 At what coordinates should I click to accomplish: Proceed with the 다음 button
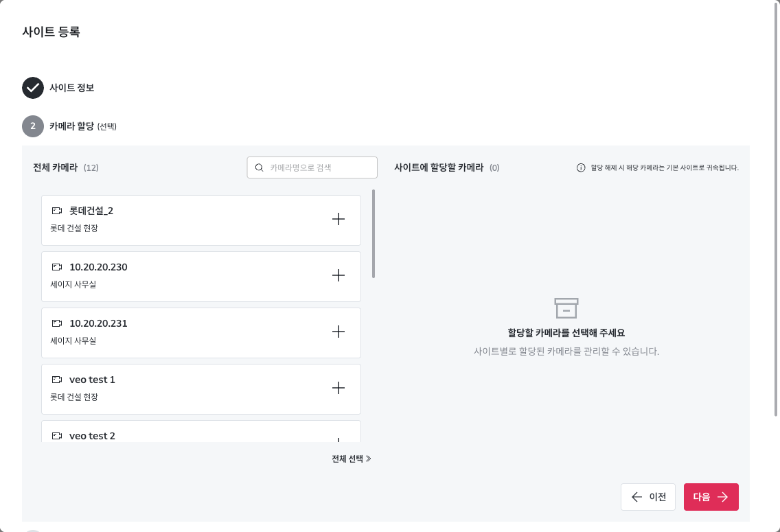click(711, 497)
